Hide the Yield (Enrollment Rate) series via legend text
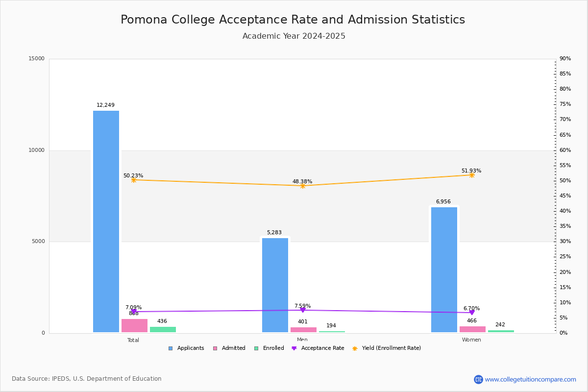The height and width of the screenshot is (392, 588). [x=391, y=348]
